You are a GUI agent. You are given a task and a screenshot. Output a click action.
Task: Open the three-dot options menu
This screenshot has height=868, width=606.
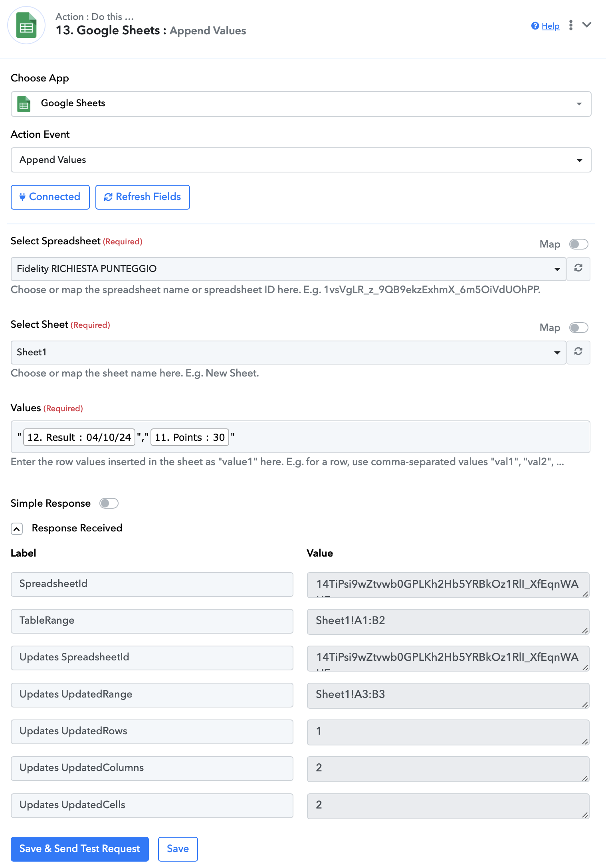click(571, 25)
